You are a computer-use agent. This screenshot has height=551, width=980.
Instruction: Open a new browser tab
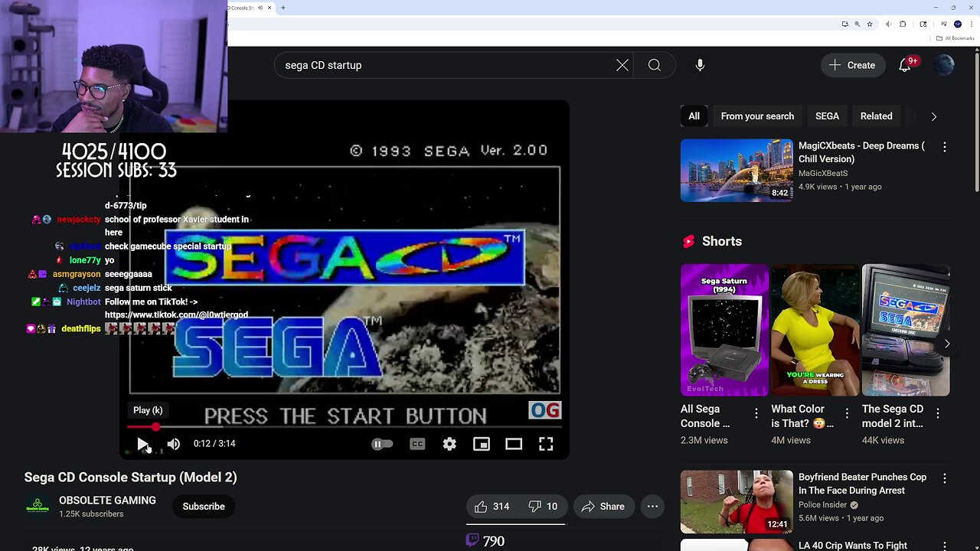click(x=283, y=8)
